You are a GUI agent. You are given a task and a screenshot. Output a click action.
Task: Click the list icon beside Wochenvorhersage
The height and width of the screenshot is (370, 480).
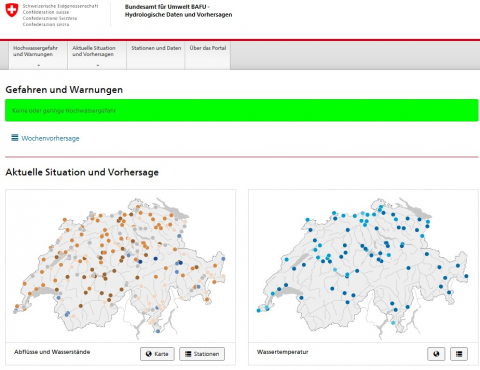[15, 138]
